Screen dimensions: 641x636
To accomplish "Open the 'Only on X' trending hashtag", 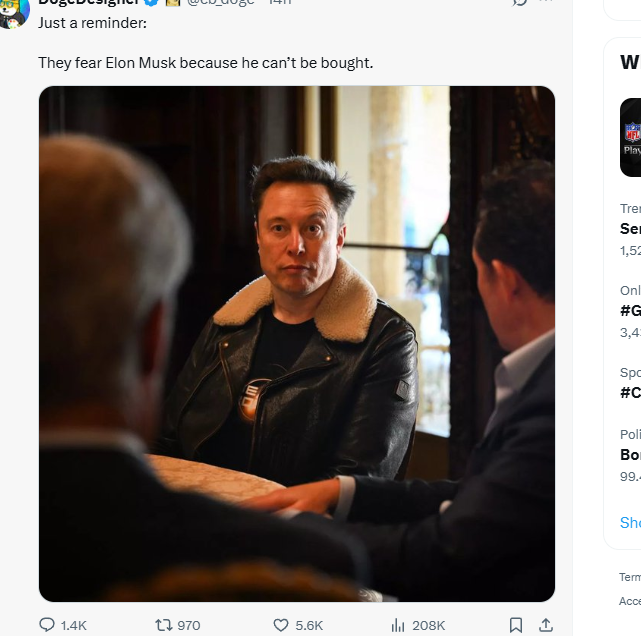I will [x=630, y=309].
